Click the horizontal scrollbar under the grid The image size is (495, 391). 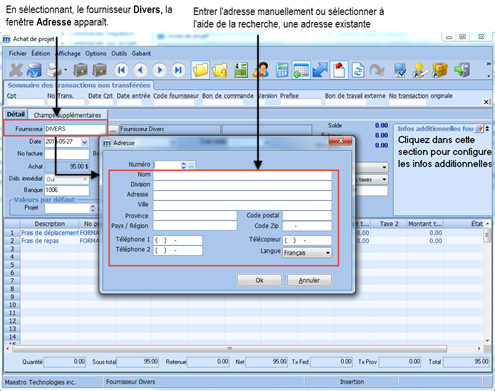click(x=229, y=349)
